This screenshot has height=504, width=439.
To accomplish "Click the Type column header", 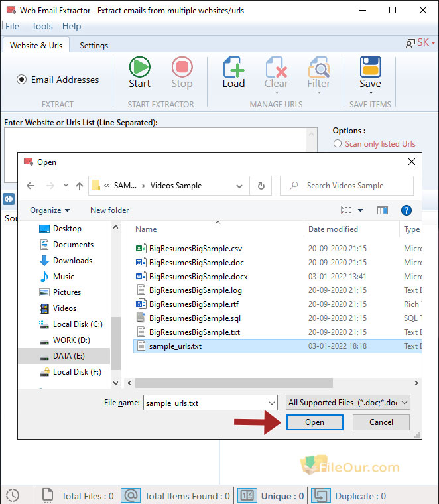I will [x=411, y=229].
